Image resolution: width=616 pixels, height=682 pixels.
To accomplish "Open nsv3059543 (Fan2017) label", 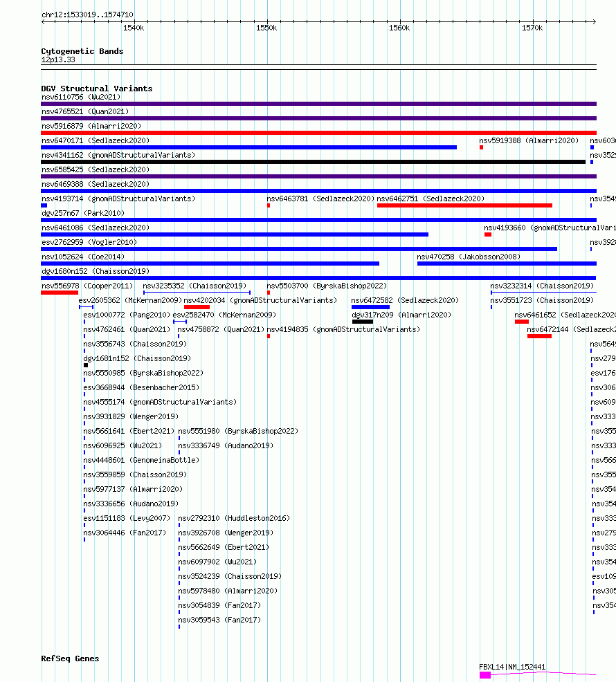I will [x=219, y=620].
